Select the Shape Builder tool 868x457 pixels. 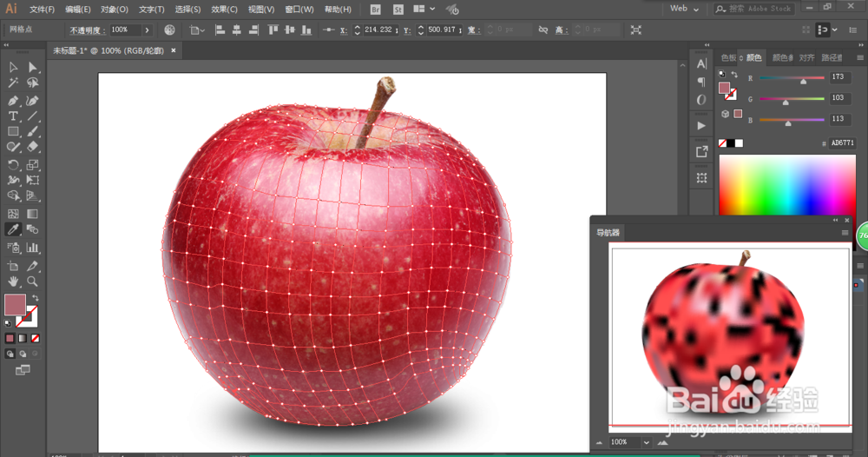click(13, 196)
